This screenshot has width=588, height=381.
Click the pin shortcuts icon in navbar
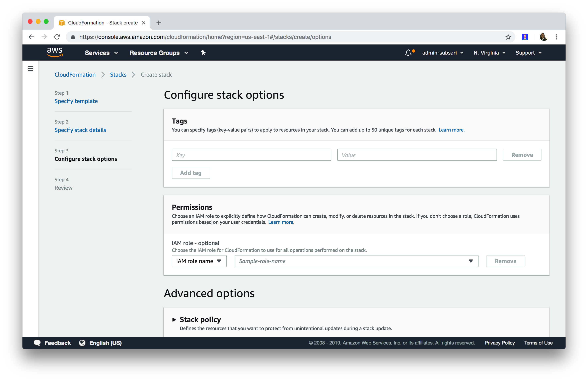pos(203,53)
